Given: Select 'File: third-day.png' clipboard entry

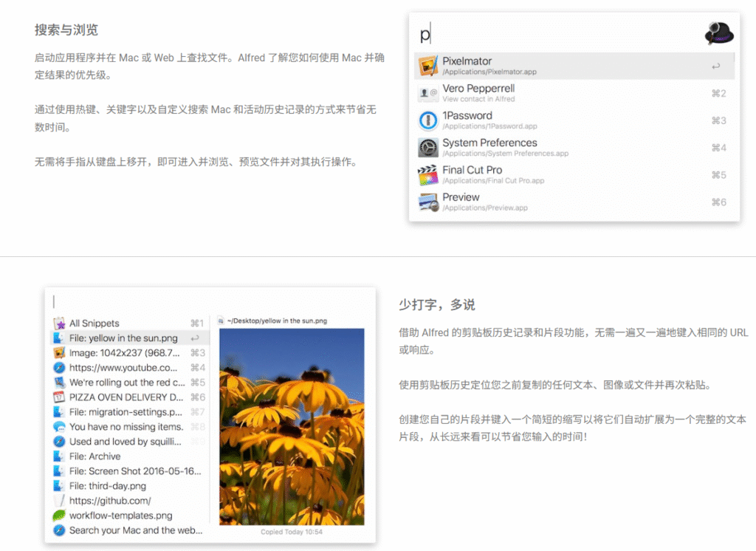Looking at the screenshot, I should tap(108, 486).
